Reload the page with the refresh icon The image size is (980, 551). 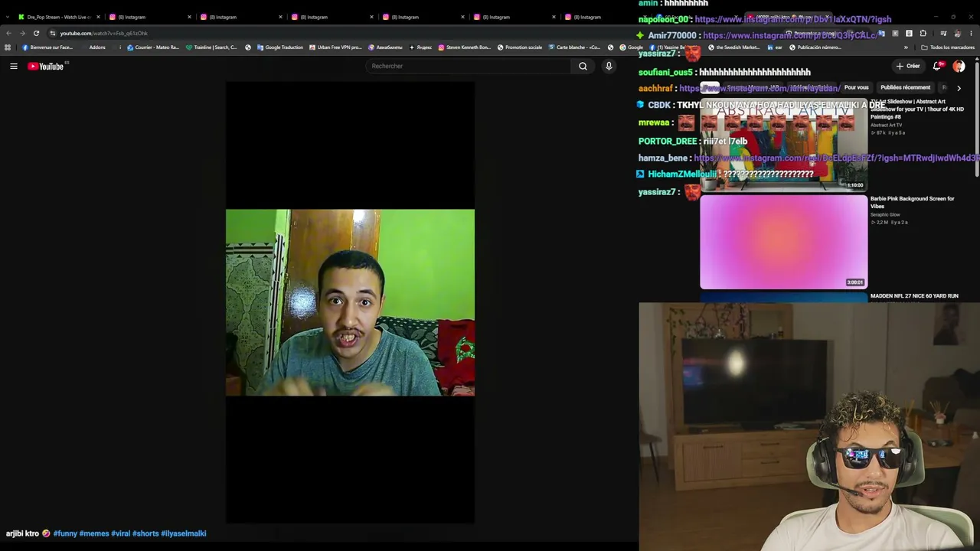click(36, 34)
